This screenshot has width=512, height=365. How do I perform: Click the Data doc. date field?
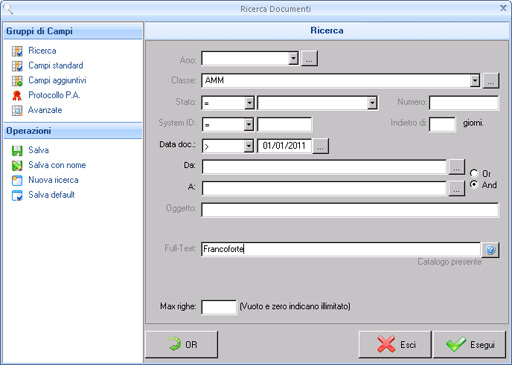point(284,146)
